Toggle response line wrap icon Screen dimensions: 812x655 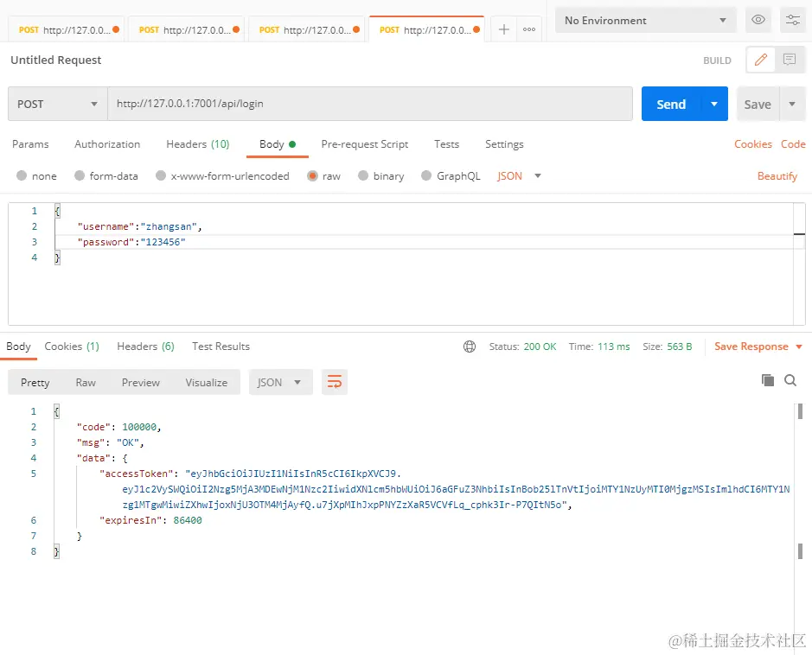tap(335, 382)
